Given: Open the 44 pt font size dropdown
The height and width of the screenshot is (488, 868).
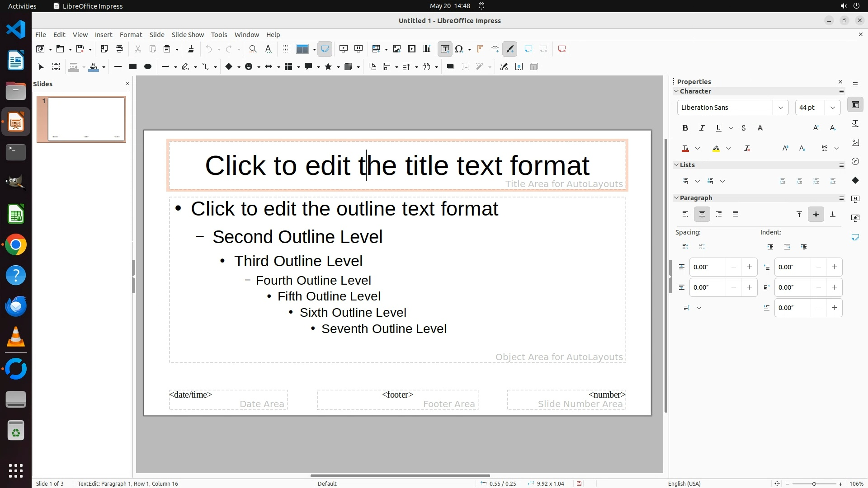Looking at the screenshot, I should pyautogui.click(x=832, y=108).
